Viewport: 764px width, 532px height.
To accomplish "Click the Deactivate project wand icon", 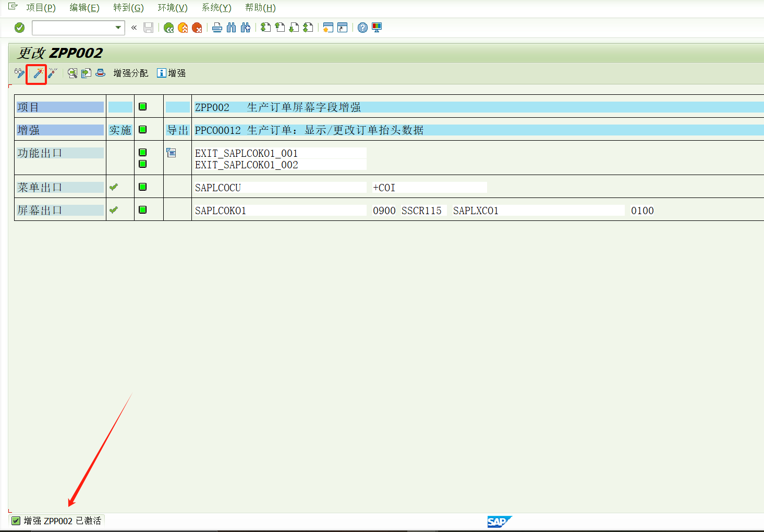I will coord(52,73).
